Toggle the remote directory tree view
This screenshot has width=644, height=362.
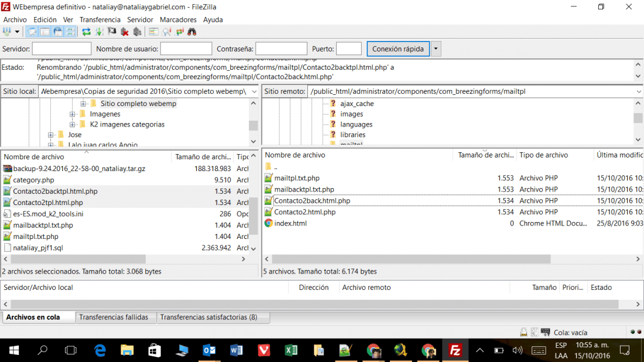58,32
